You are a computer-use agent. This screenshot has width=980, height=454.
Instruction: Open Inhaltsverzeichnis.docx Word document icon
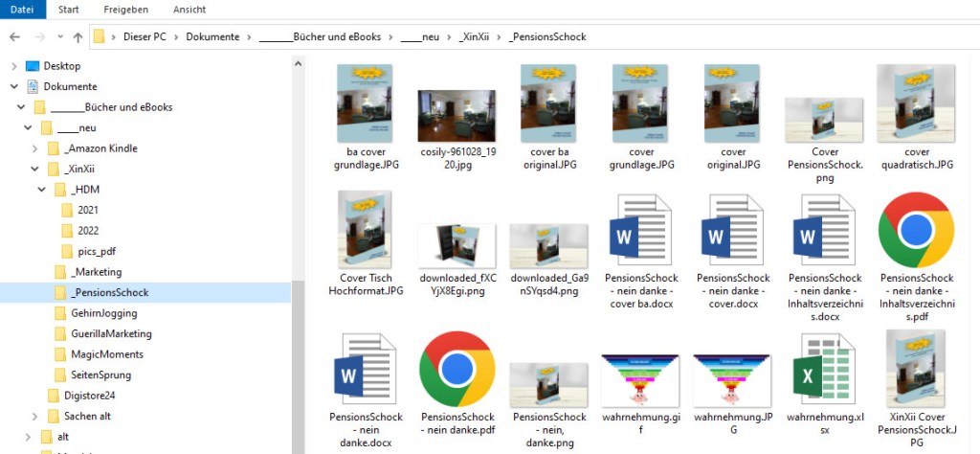pyautogui.click(x=824, y=230)
